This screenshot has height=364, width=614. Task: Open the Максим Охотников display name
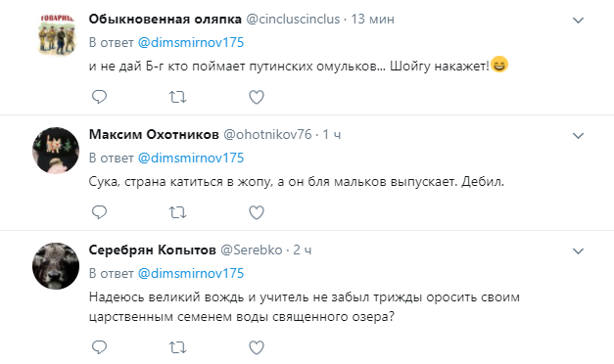pos(154,134)
